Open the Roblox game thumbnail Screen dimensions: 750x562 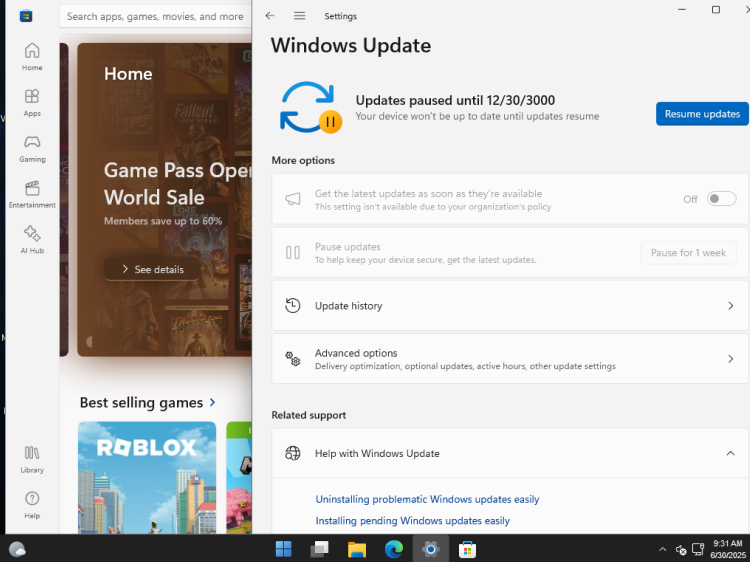pyautogui.click(x=147, y=477)
